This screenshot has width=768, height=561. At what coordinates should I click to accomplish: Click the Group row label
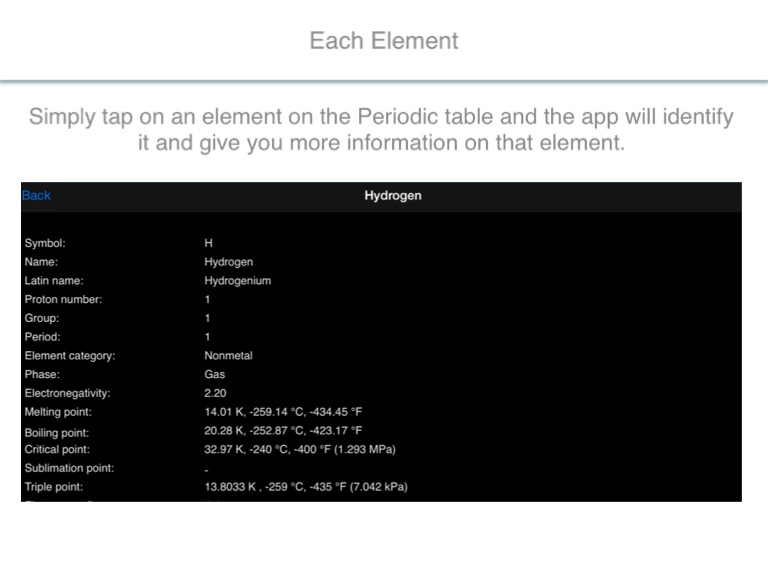coord(42,318)
